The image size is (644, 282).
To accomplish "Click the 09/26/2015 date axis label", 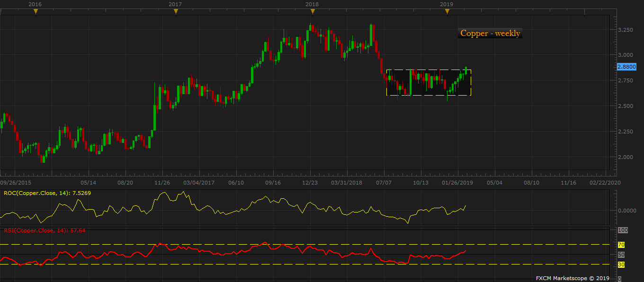I will point(17,182).
